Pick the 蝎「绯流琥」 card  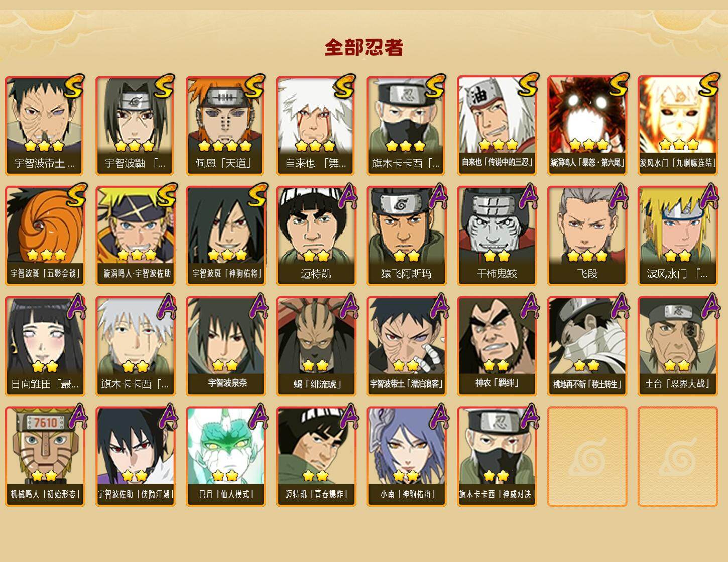coord(316,346)
